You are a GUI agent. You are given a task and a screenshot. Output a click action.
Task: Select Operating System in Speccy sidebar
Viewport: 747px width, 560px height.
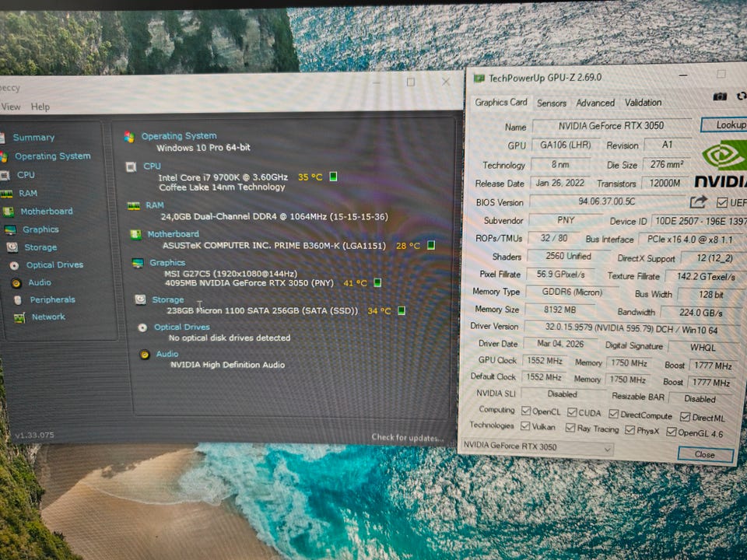52,156
